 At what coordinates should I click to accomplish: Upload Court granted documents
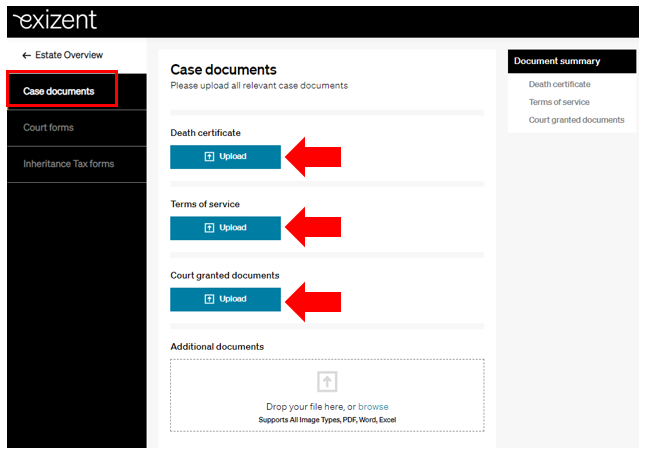click(225, 299)
